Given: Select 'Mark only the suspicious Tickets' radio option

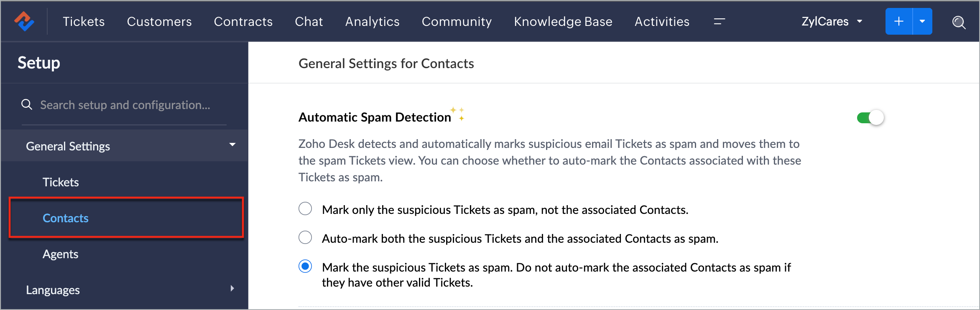Looking at the screenshot, I should tap(305, 208).
